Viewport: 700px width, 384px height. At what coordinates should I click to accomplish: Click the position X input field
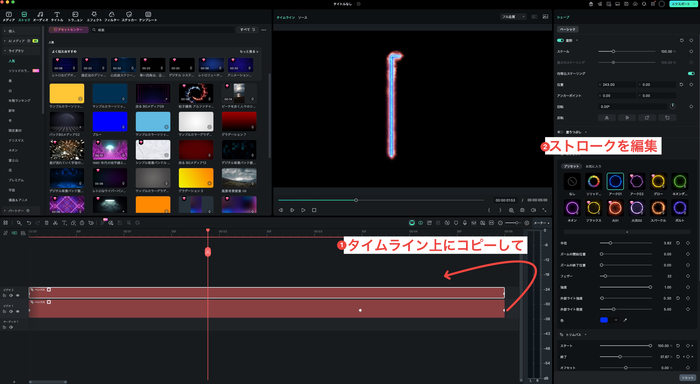pos(617,84)
